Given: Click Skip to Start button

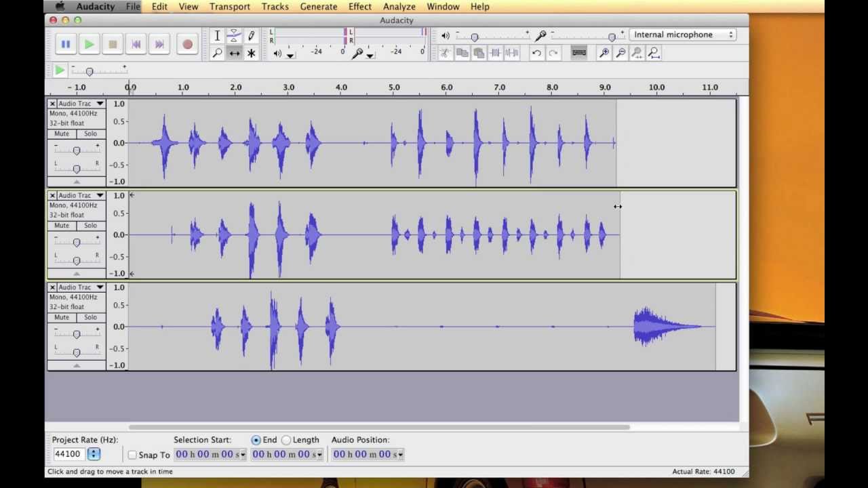Looking at the screenshot, I should [136, 44].
